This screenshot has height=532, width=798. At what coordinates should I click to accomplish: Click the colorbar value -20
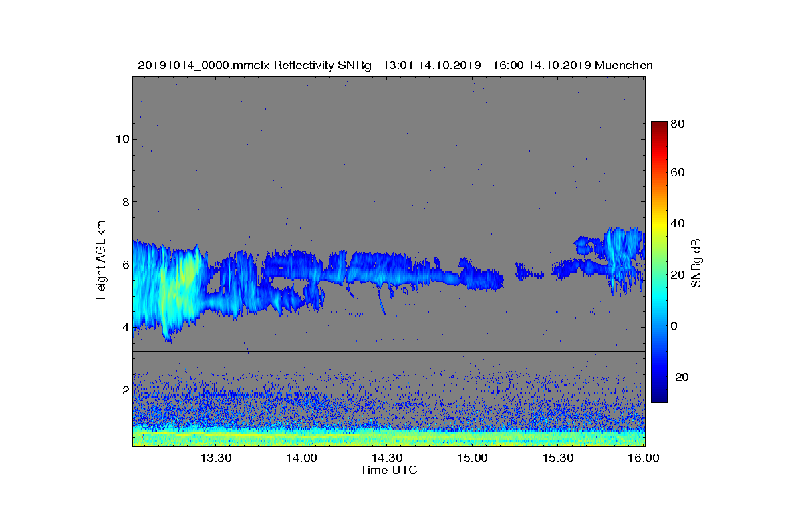(680, 377)
